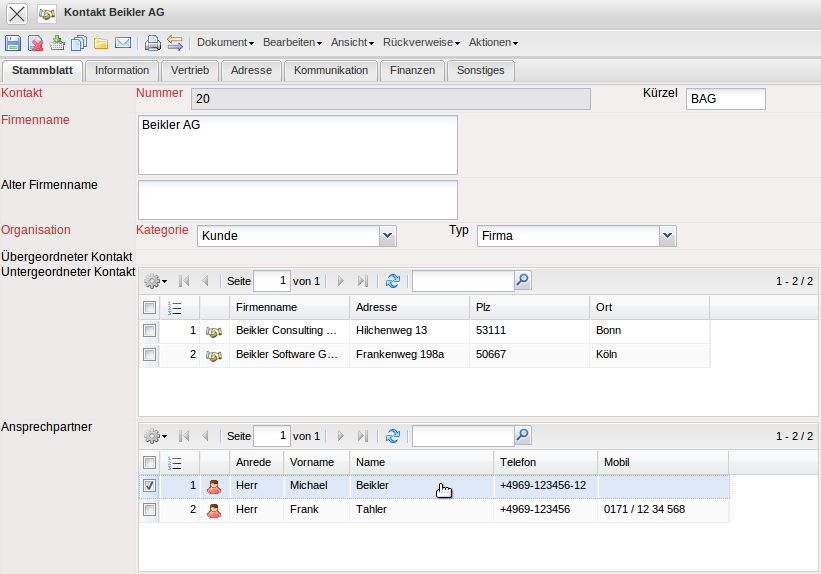Expand the Typ dropdown showing Firma

coord(668,236)
